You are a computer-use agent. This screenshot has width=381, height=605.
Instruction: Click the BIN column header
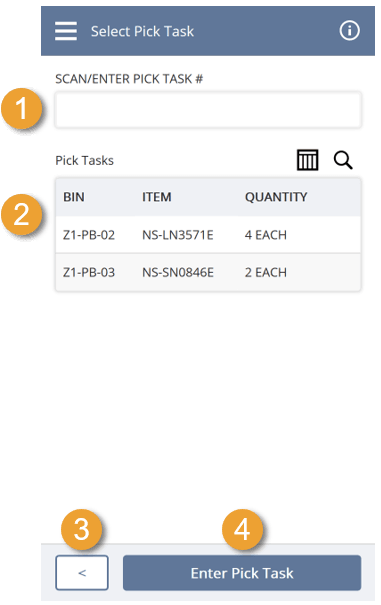[x=74, y=197]
